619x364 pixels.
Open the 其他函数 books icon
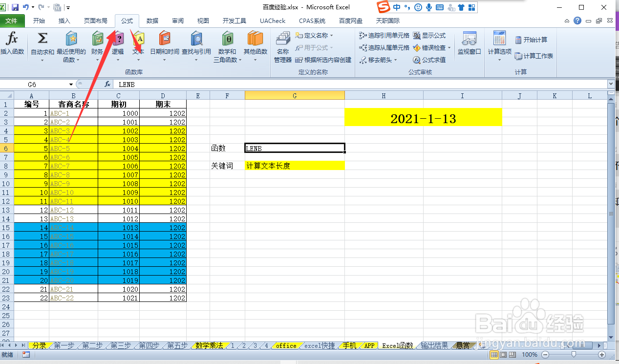(x=256, y=39)
